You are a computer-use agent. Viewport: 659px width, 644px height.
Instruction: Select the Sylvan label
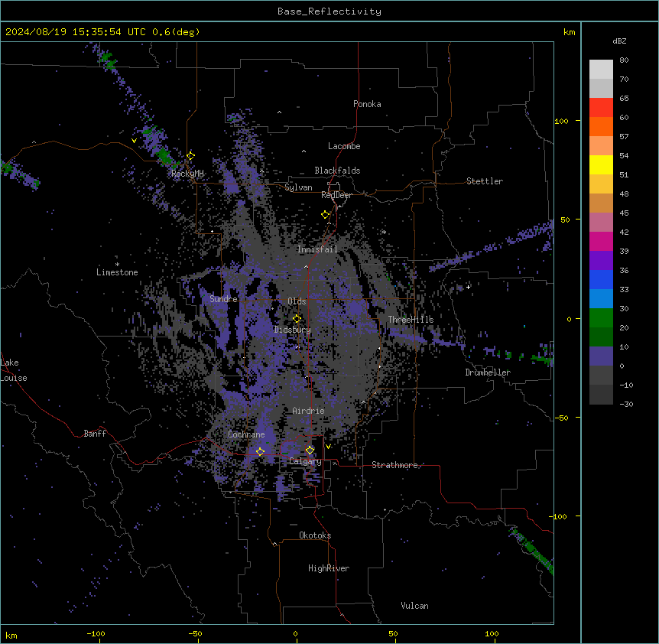pos(298,187)
